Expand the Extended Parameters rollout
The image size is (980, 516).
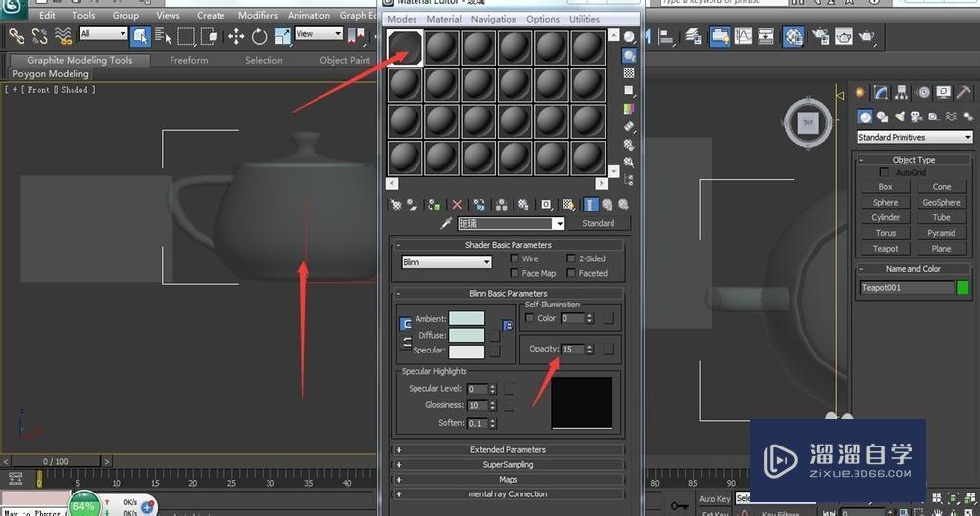coord(508,450)
